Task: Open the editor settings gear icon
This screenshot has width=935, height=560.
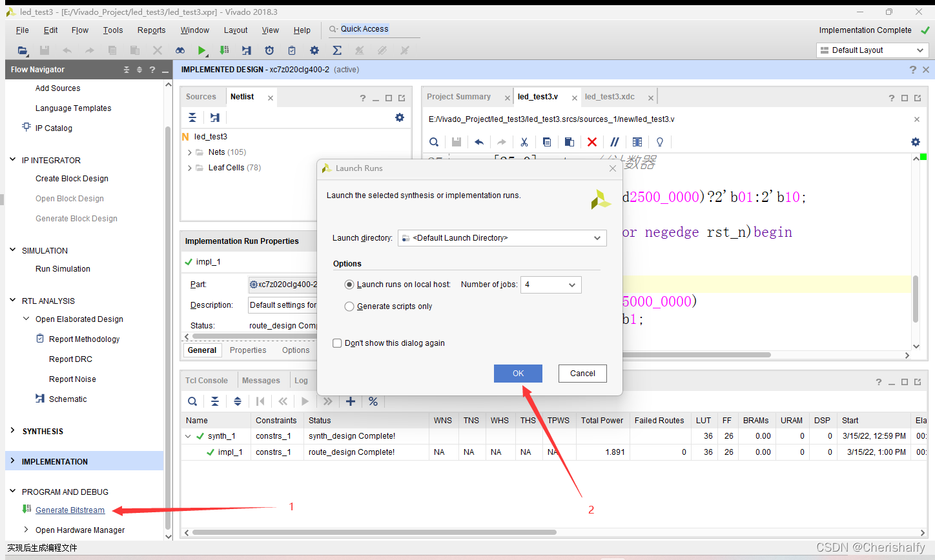Action: coord(916,142)
